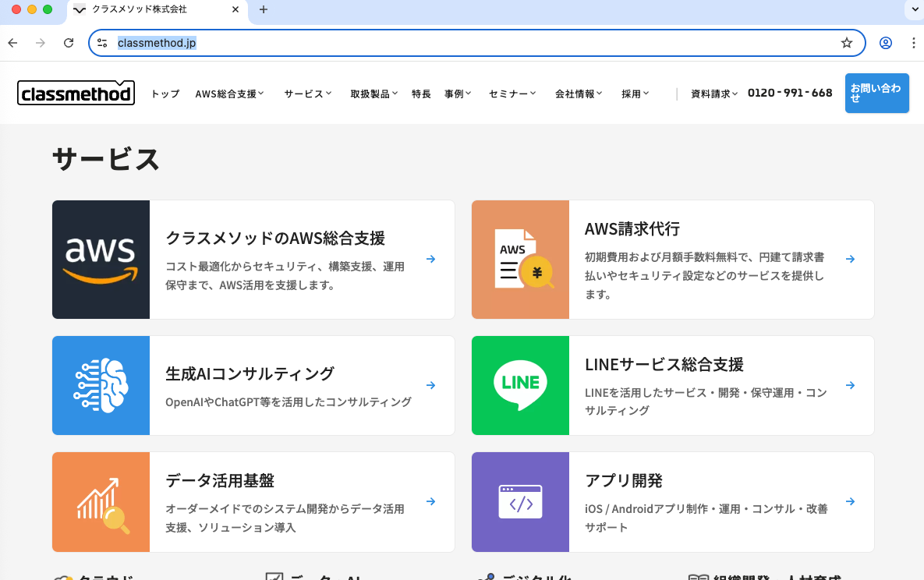Click the classmethod logo in header
Viewport: 924px width, 580px height.
pyautogui.click(x=76, y=93)
